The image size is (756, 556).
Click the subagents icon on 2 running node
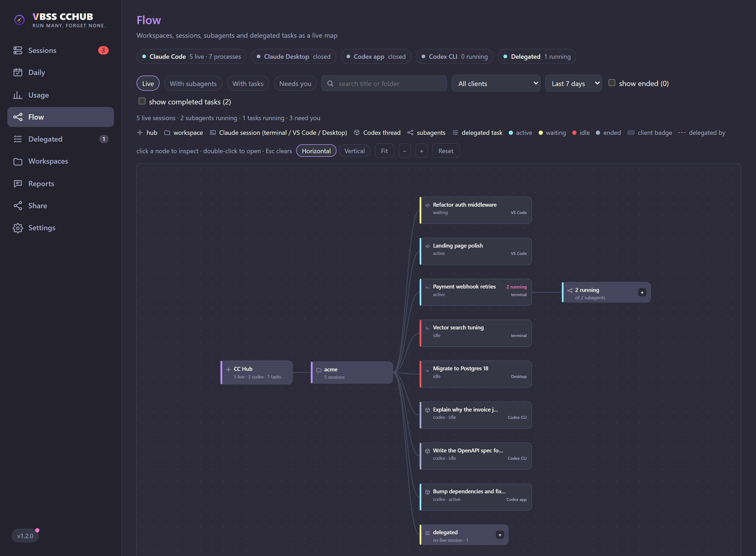570,290
